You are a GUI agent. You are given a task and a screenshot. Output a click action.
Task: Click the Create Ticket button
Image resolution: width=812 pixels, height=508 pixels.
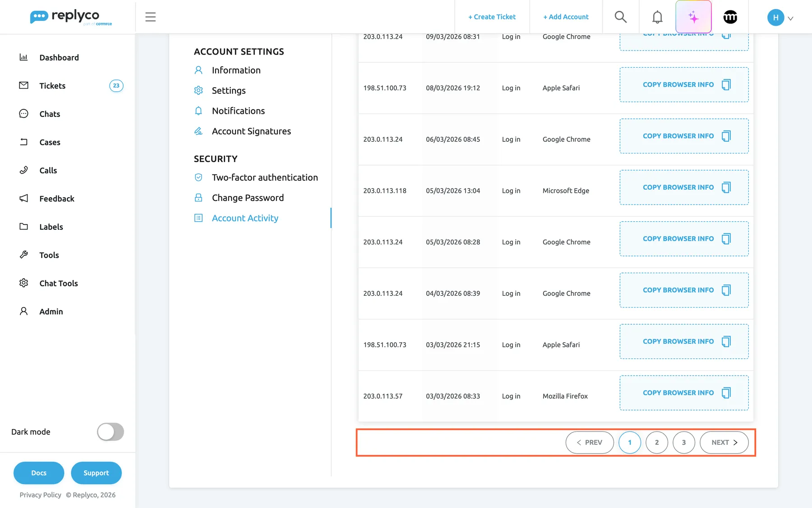492,17
